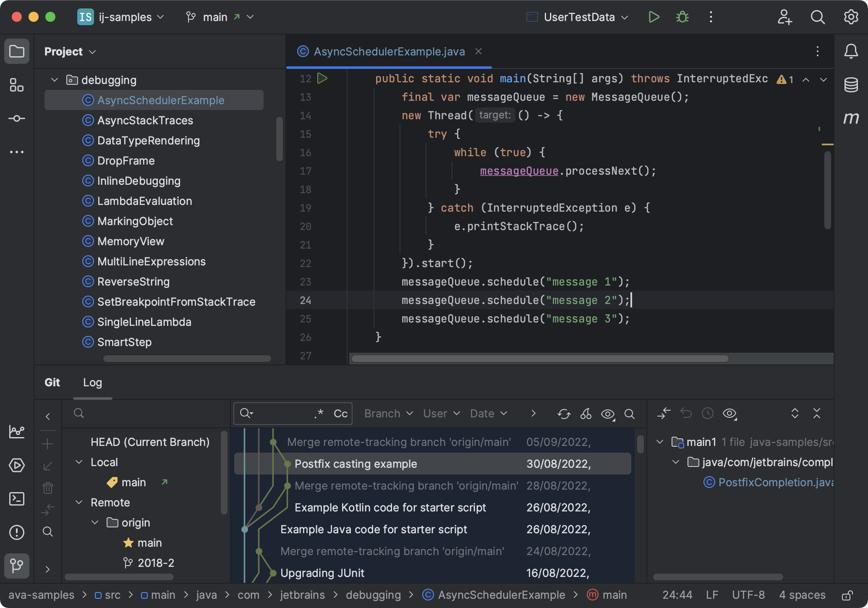Open the Profiler chart icon
This screenshot has width=868, height=608.
coord(17,432)
